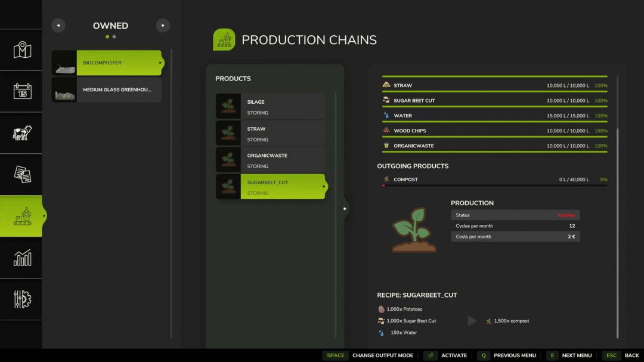644x362 pixels.
Task: Click NEXT MENU in the bottom bar
Action: click(x=576, y=355)
